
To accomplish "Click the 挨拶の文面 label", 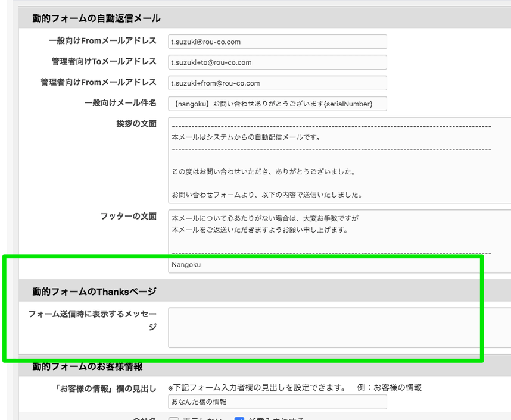I will 136,124.
